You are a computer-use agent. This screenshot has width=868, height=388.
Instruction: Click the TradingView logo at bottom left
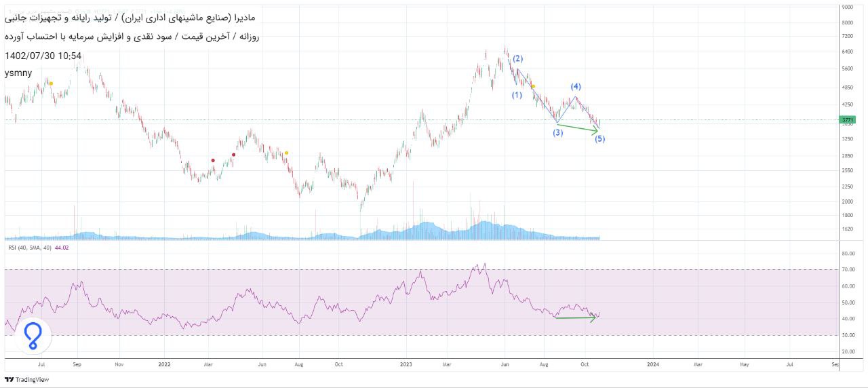26,379
